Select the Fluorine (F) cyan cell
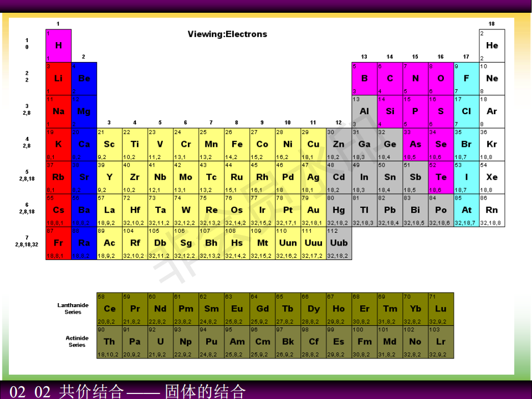532x399 pixels. (x=466, y=78)
